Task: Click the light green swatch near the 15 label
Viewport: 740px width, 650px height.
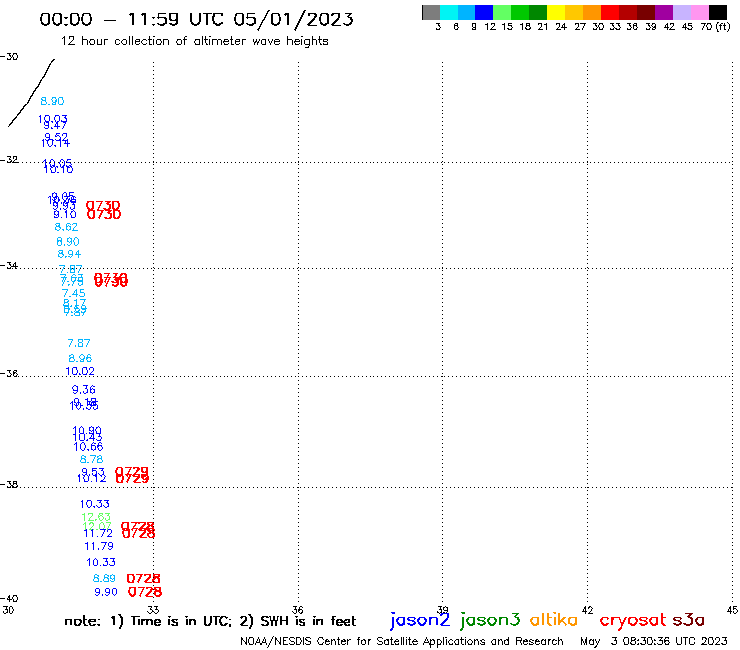Action: [x=502, y=12]
